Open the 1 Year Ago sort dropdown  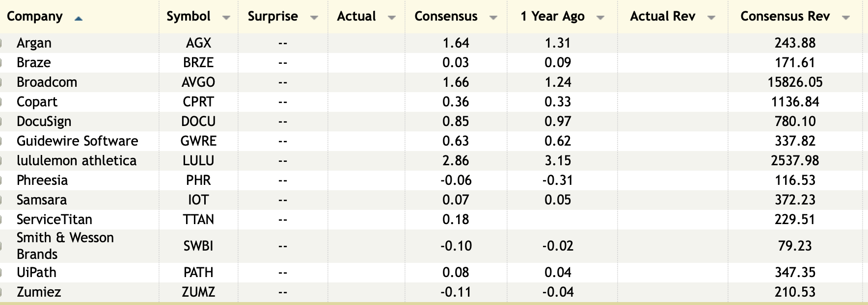(x=600, y=18)
